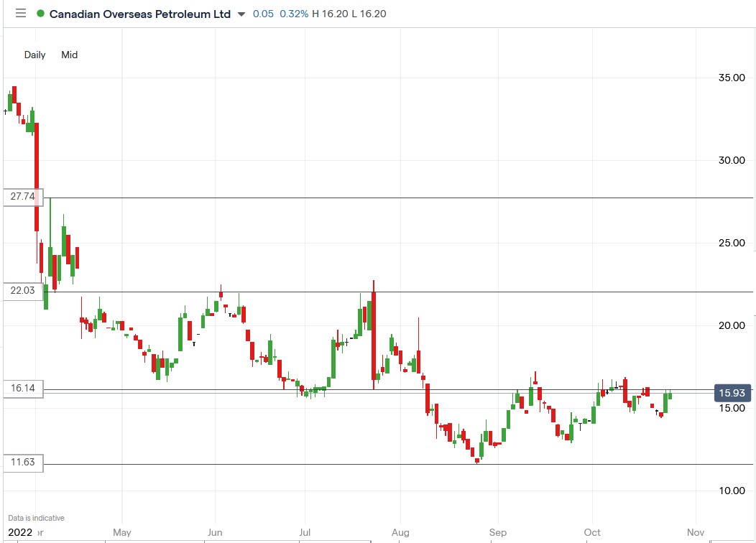This screenshot has width=756, height=543.
Task: Click the Sep month axis label
Action: point(497,532)
